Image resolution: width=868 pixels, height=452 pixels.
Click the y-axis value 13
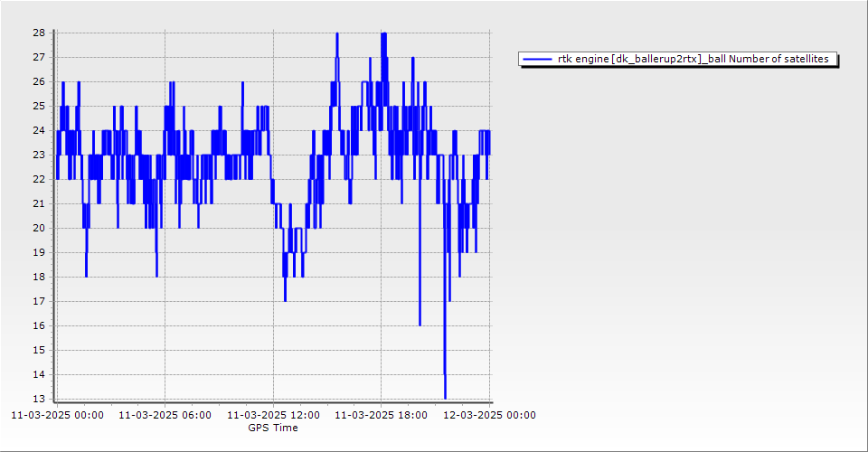coord(39,399)
